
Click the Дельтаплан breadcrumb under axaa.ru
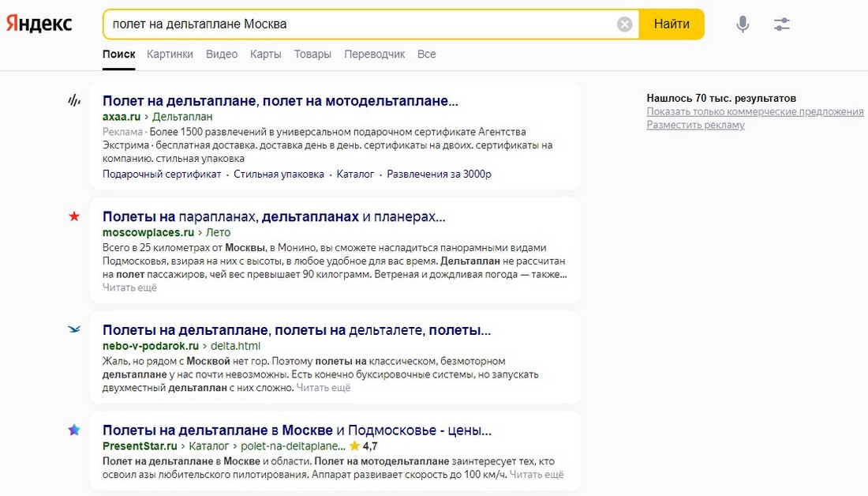click(182, 117)
